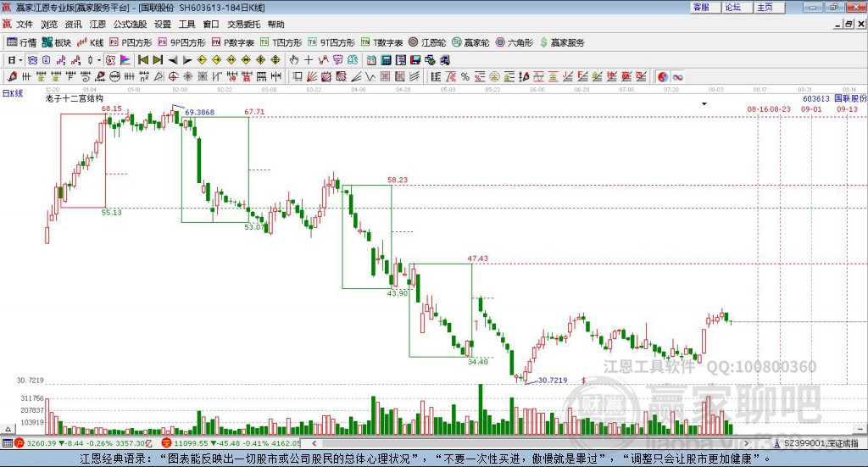
Task: Click the flag icon in second toolbar
Action: click(x=125, y=60)
